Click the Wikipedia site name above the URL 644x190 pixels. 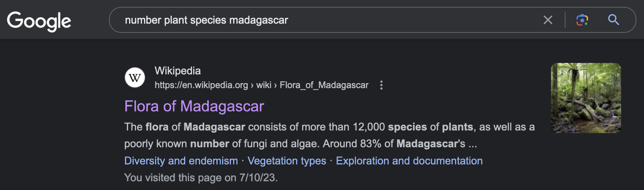[x=178, y=71]
